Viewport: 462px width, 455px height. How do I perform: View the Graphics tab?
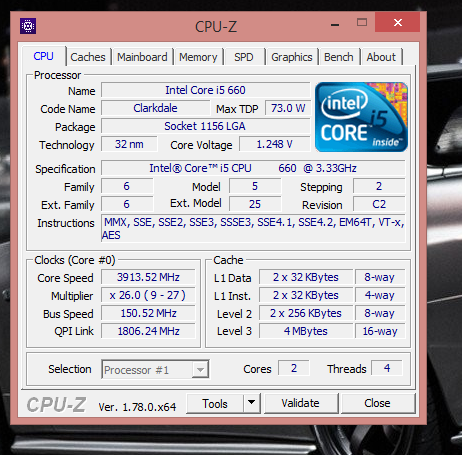click(292, 57)
